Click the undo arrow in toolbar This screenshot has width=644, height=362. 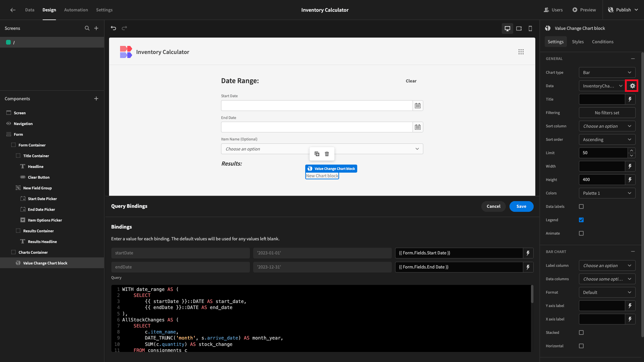(x=114, y=28)
